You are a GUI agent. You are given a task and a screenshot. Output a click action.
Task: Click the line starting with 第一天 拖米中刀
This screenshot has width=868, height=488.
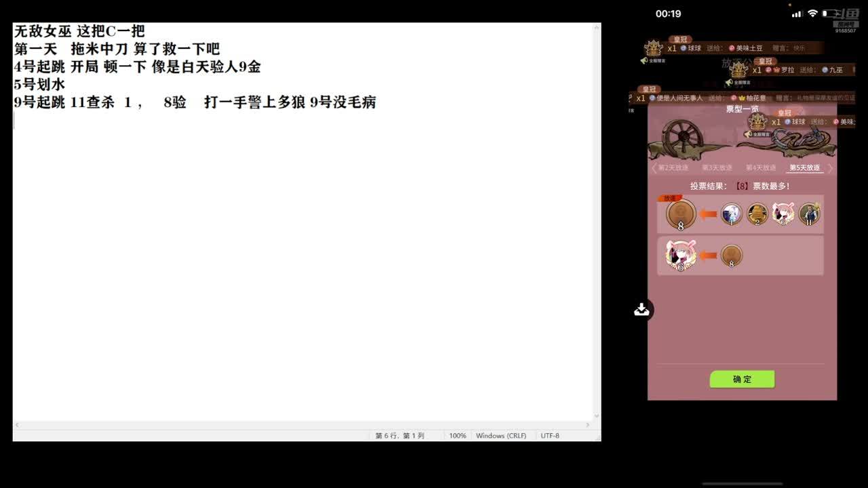(117, 49)
